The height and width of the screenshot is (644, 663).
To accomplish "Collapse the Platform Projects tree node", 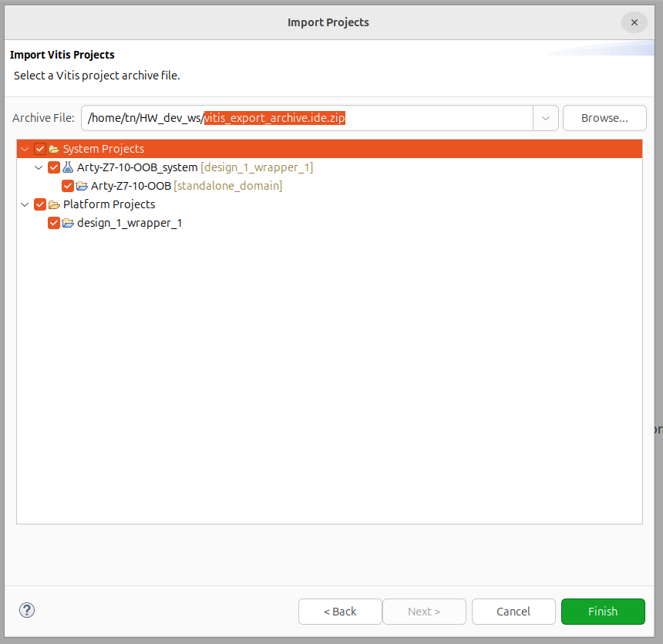I will 25,204.
